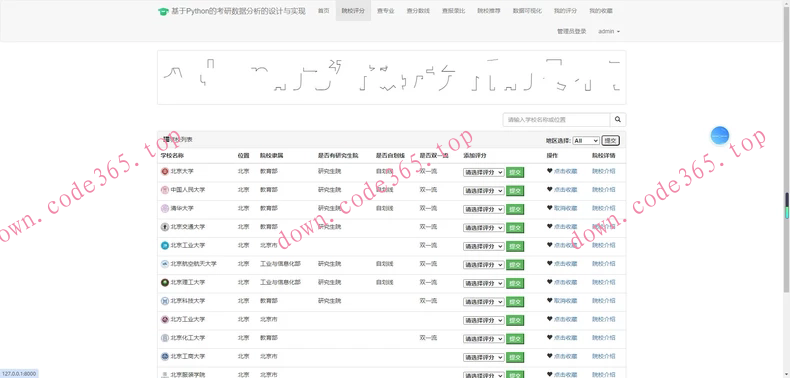Submit rating for 北京工商大学 with green 提交

coord(515,357)
